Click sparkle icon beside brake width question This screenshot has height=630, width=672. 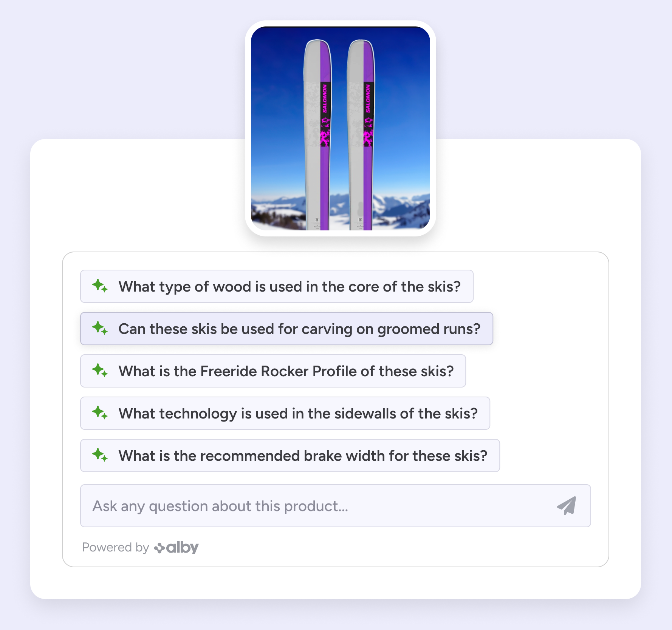point(100,455)
